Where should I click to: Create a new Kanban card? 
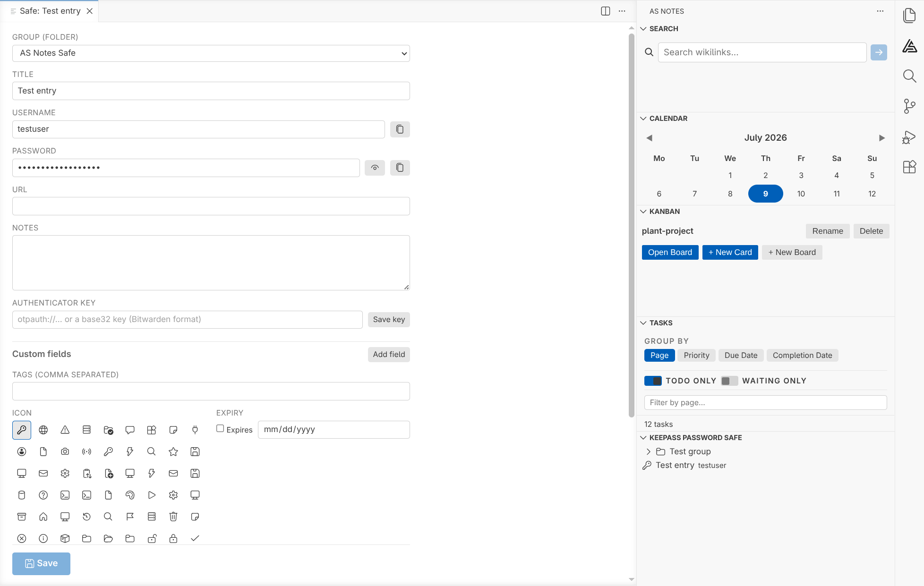(x=730, y=253)
